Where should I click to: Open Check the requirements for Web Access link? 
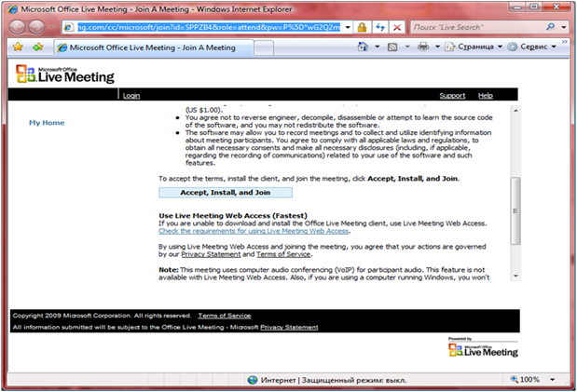254,231
